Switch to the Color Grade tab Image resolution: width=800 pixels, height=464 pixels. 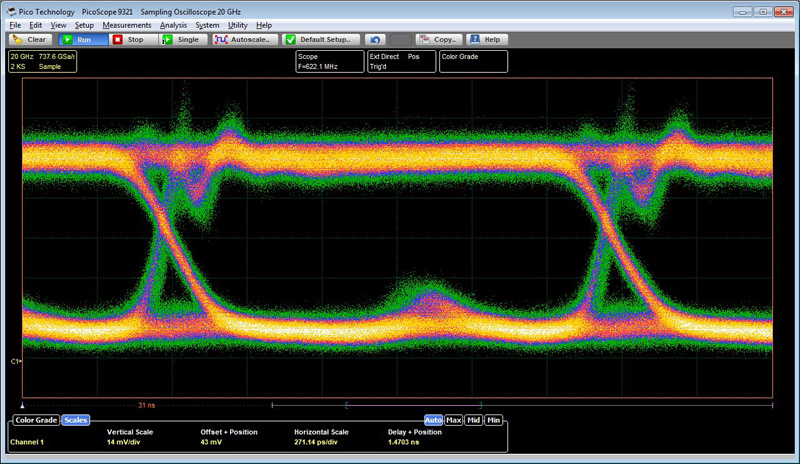[x=36, y=420]
